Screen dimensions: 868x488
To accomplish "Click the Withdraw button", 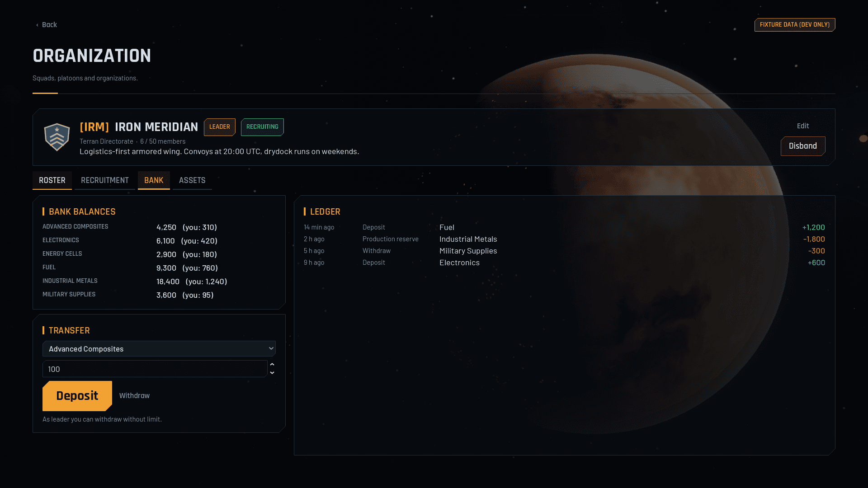I will [x=134, y=396].
